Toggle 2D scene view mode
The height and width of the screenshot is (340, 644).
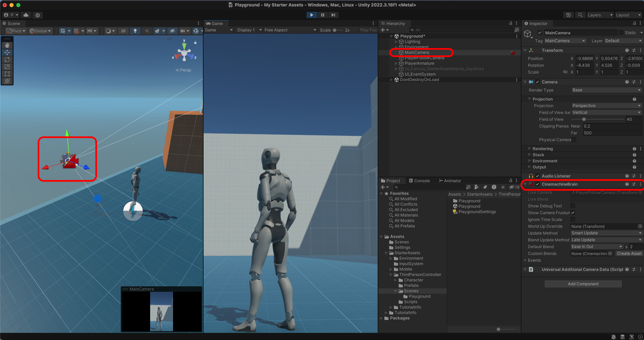123,31
